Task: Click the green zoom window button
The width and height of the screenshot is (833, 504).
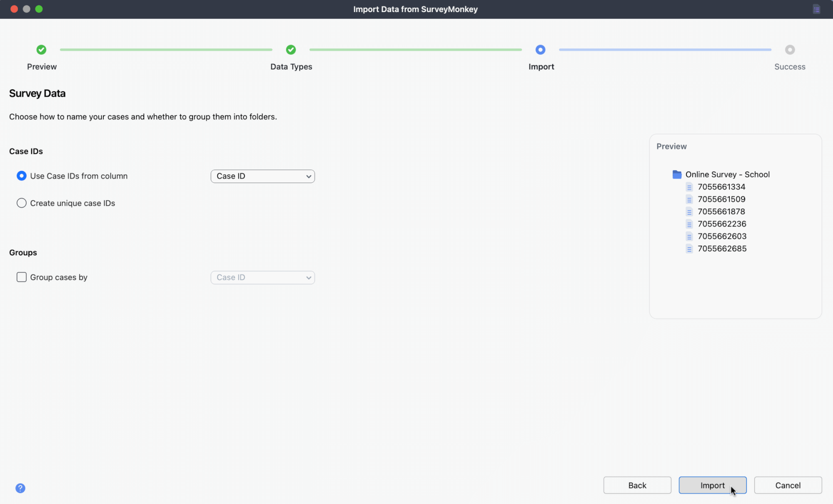Action: 39,9
